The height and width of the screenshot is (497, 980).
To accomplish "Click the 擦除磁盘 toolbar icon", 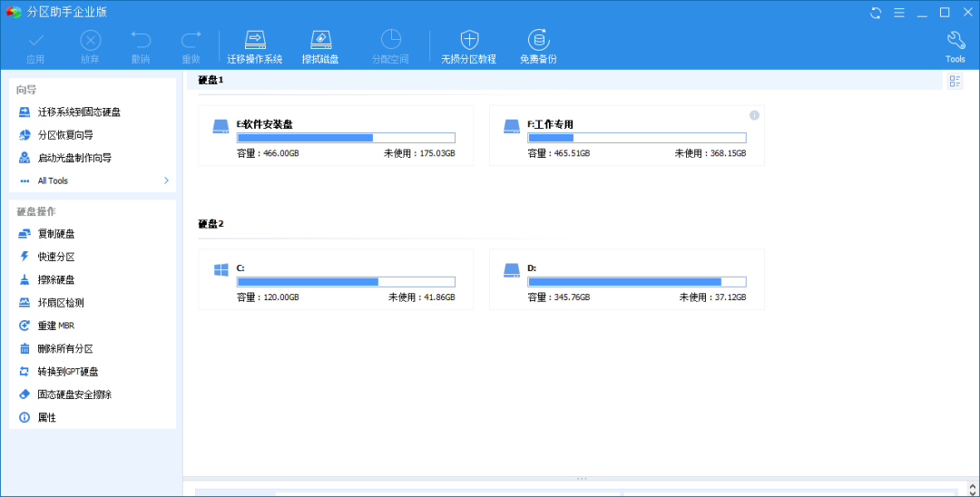I will tap(320, 40).
